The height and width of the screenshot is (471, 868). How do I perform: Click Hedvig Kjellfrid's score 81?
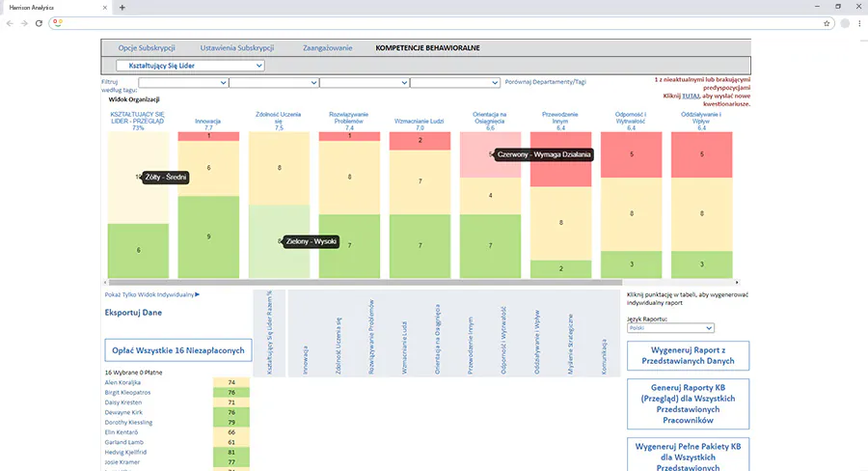[x=231, y=452]
